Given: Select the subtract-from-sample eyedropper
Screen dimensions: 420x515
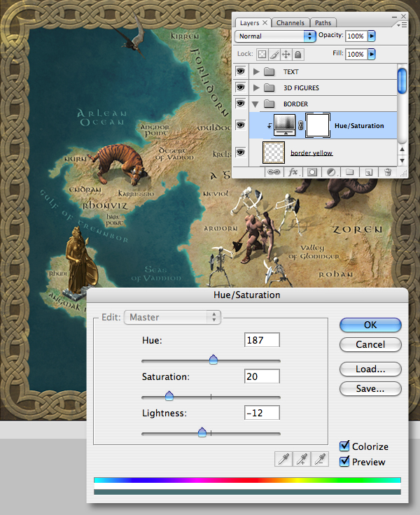Looking at the screenshot, I should (320, 459).
